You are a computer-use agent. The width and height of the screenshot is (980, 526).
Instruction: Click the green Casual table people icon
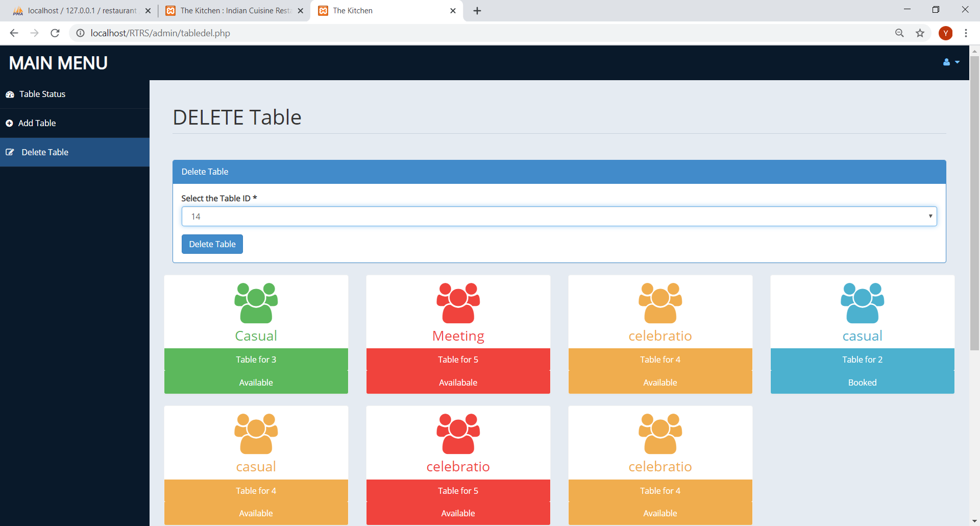[256, 302]
